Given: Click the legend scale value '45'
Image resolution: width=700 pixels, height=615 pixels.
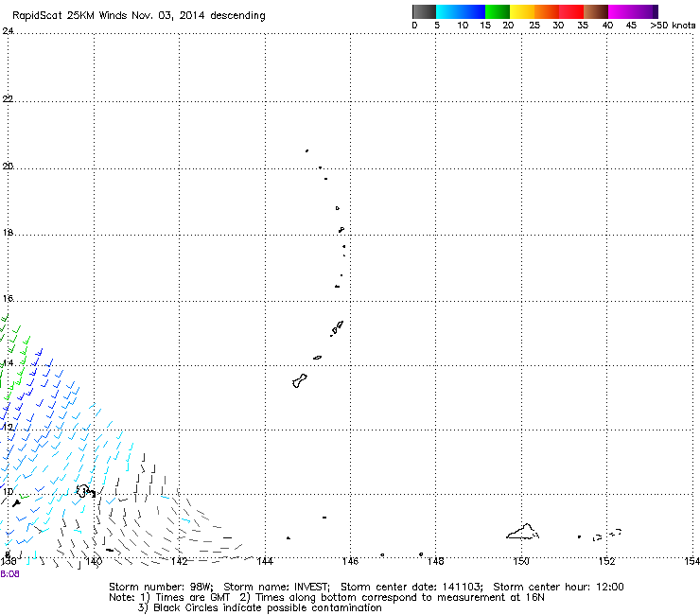Looking at the screenshot, I should pos(631,26).
